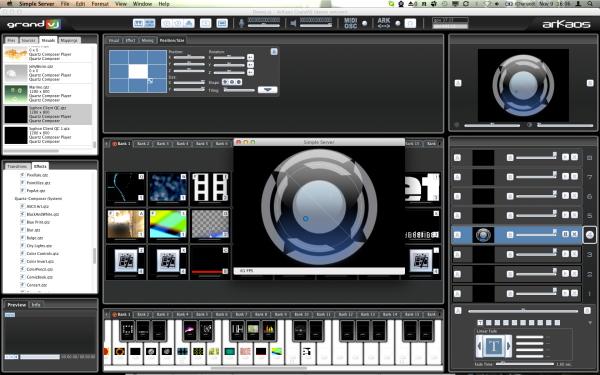Click the first clock icon in toolbar
600x375 pixels.
pos(167,23)
